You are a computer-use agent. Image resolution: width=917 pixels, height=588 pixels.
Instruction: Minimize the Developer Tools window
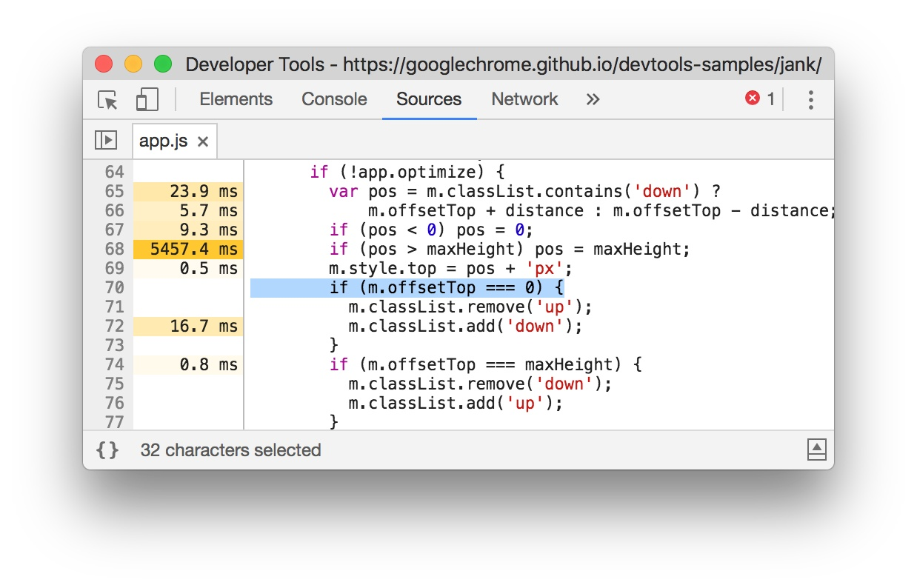click(x=133, y=64)
